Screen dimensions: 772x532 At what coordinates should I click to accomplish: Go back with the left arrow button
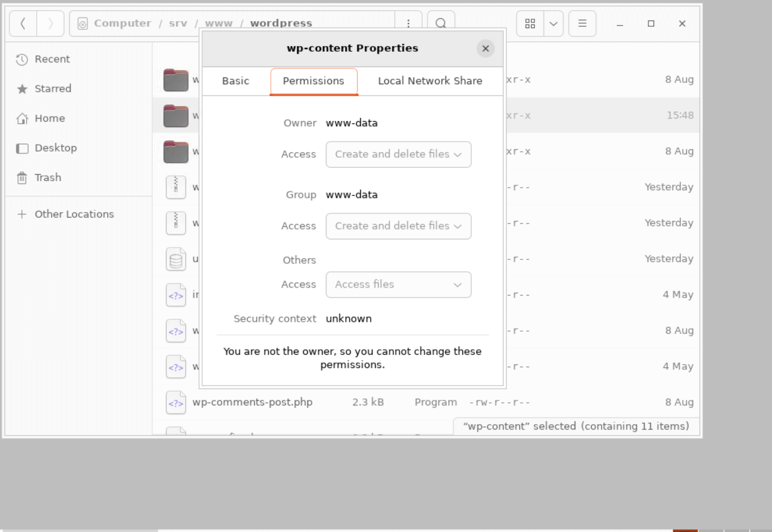click(23, 24)
